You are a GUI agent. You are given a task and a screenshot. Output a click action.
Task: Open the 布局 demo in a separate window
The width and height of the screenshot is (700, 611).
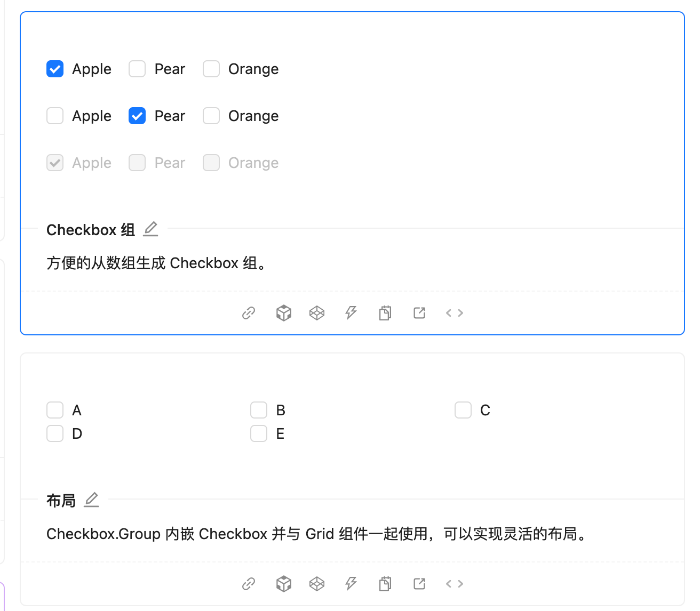tap(419, 583)
